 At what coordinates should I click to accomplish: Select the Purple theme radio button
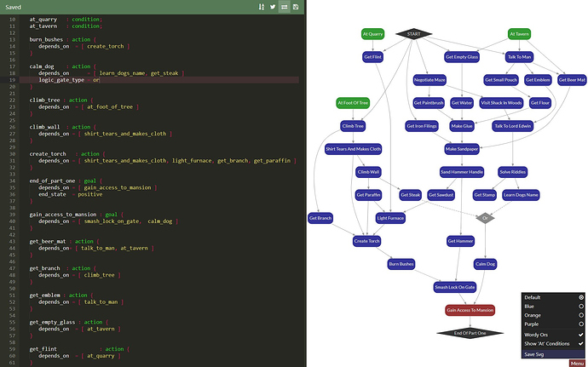[x=581, y=324]
